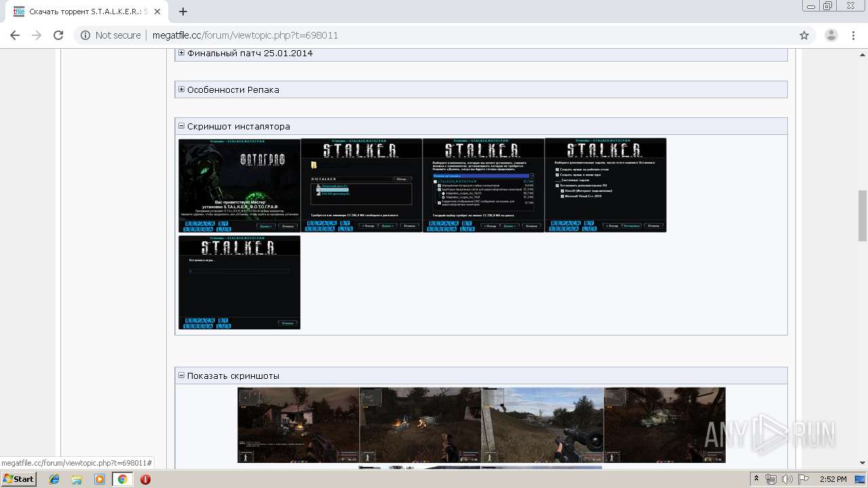Open red Opera icon in taskbar
Screen dimensions: 868x488
click(x=145, y=479)
